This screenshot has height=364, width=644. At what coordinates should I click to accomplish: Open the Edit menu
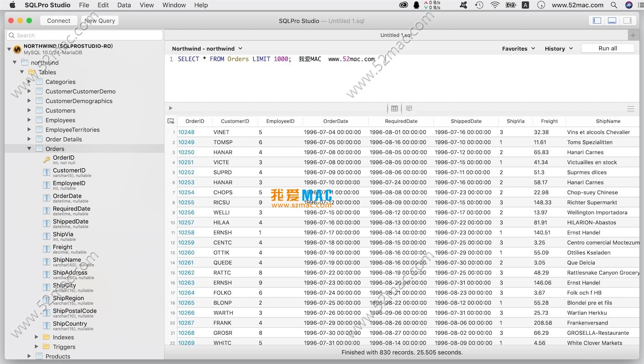click(104, 5)
